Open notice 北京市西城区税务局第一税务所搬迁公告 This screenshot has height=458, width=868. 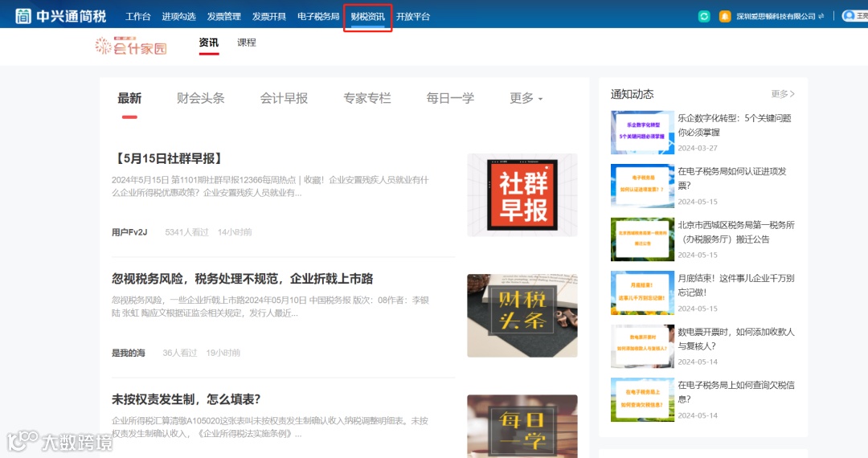pyautogui.click(x=736, y=231)
